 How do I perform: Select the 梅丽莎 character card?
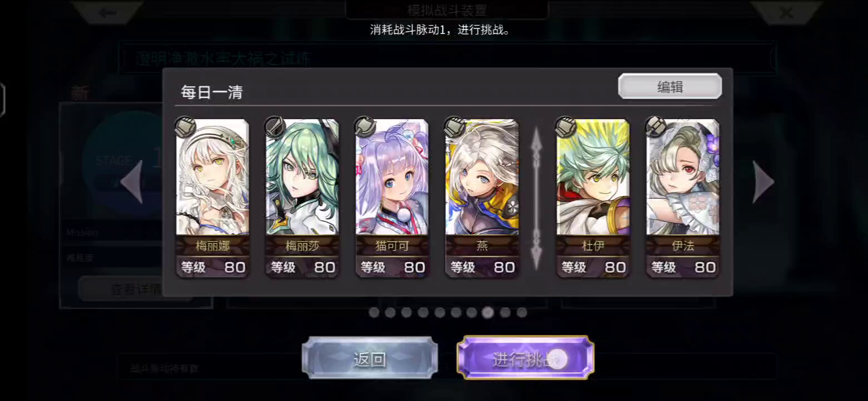tap(302, 198)
